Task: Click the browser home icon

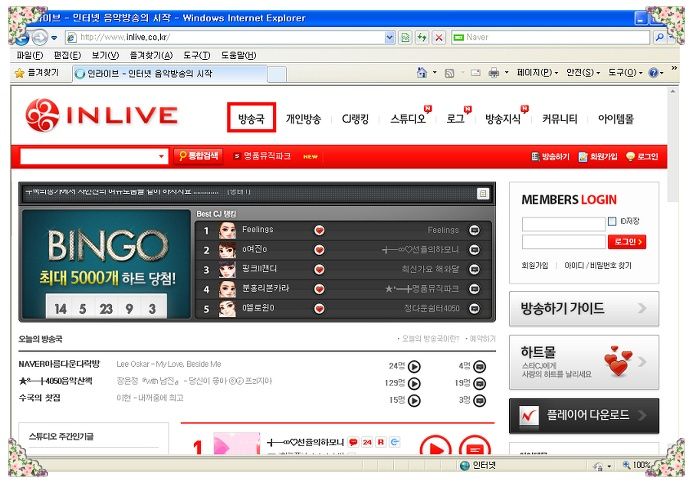Action: 422,72
